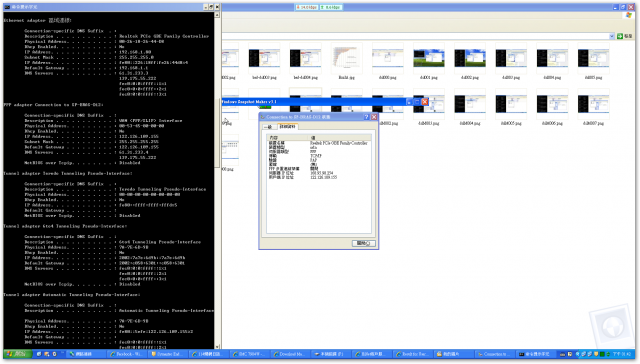640x364 pixels.
Task: Minimize the Windows Snapshot Maker window
Action: tap(409, 102)
